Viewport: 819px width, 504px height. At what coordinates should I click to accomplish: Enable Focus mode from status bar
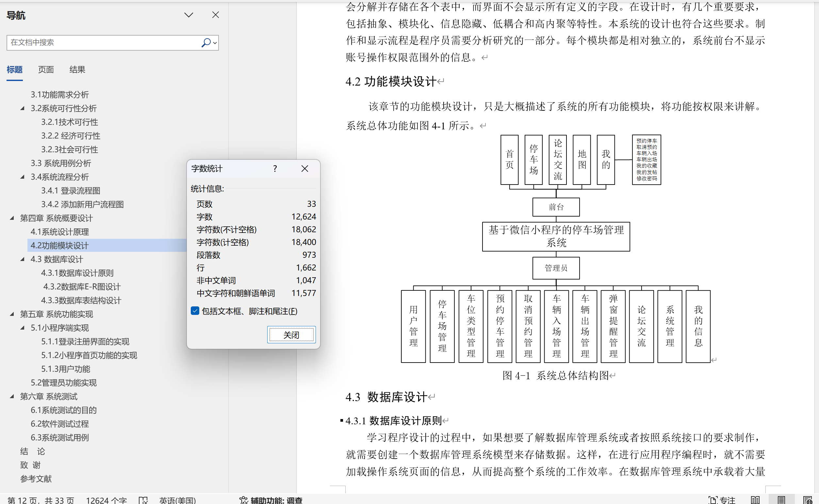click(x=722, y=500)
